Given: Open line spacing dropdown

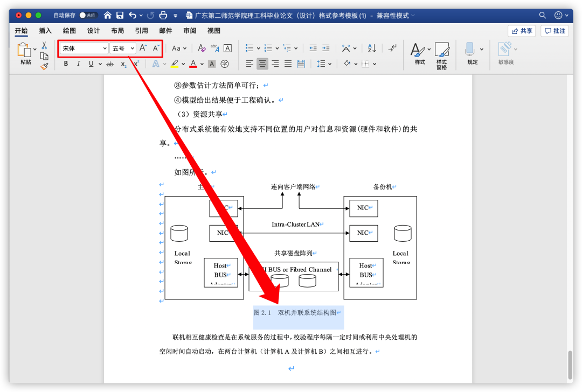Looking at the screenshot, I should click(324, 64).
